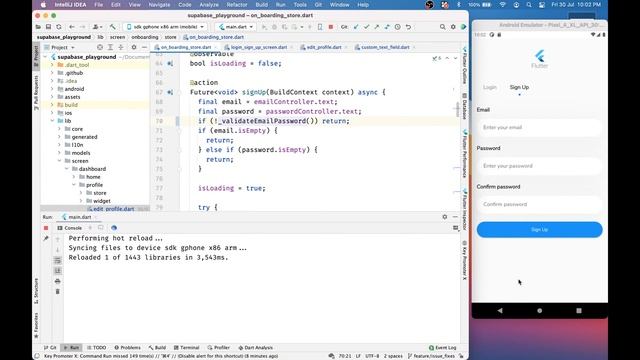Build project with the hammer icon
This screenshot has width=640, height=360.
112,27
